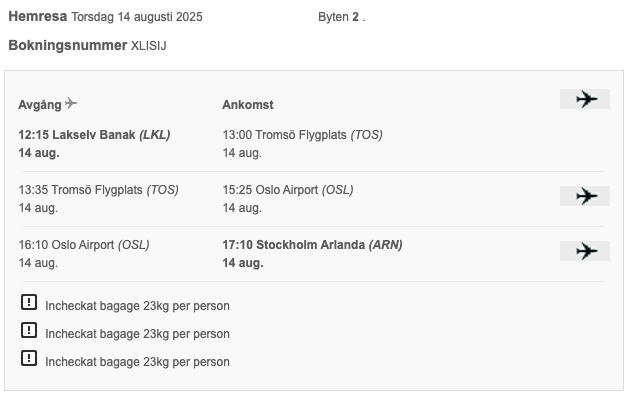Click the Avgång column header

pos(40,105)
